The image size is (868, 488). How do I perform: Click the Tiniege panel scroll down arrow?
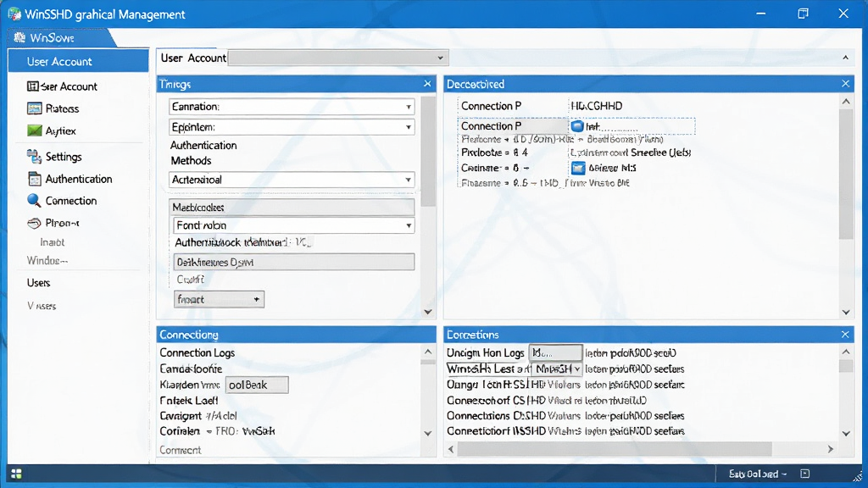point(428,312)
